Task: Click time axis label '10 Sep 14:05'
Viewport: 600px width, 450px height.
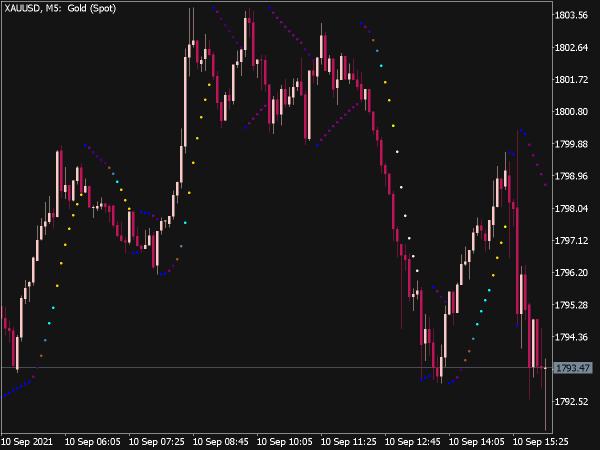Action: [x=476, y=442]
